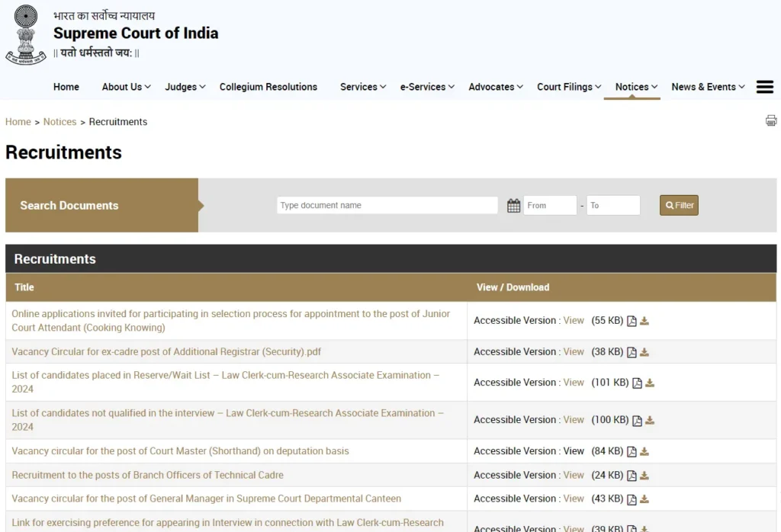Download the Branch Officers recruitment file
Viewport: 781px width, 532px height.
(644, 476)
